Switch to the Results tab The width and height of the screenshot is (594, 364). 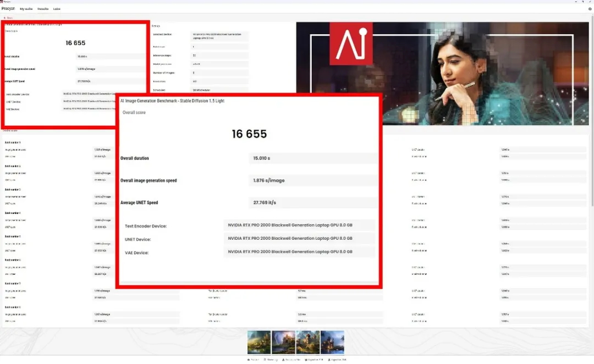[43, 9]
